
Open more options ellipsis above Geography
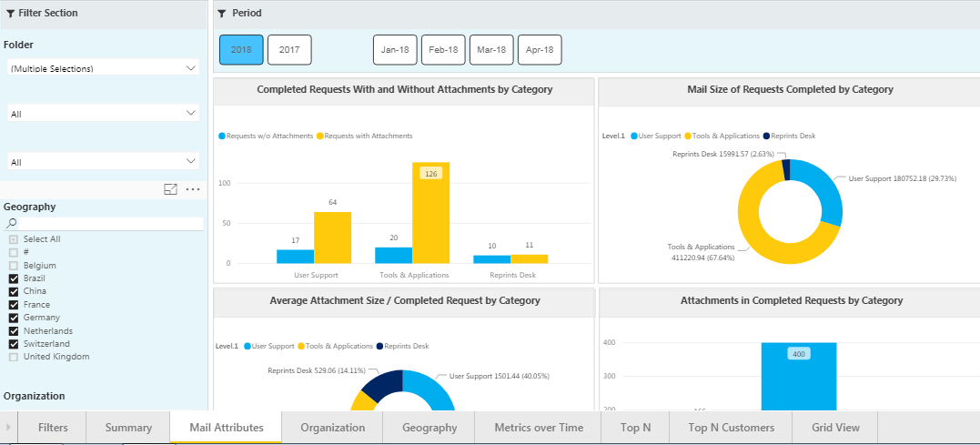[x=193, y=189]
